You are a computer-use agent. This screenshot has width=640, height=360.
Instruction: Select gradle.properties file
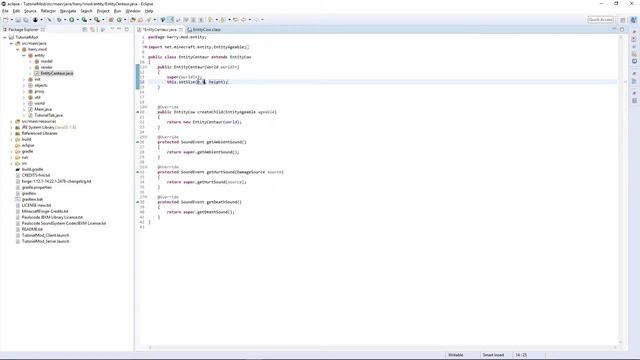37,187
